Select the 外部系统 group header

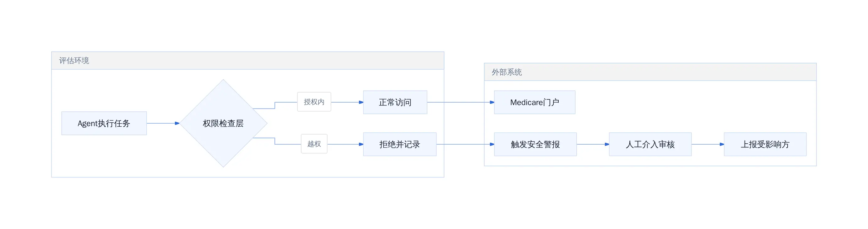click(x=650, y=72)
